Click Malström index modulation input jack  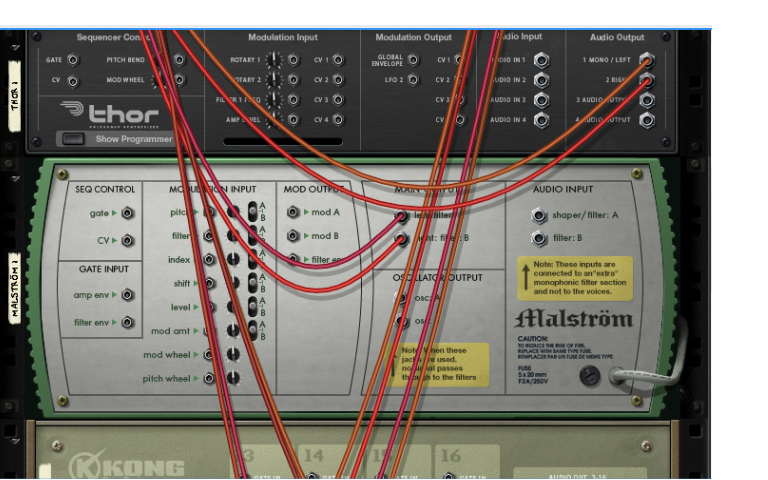[209, 260]
